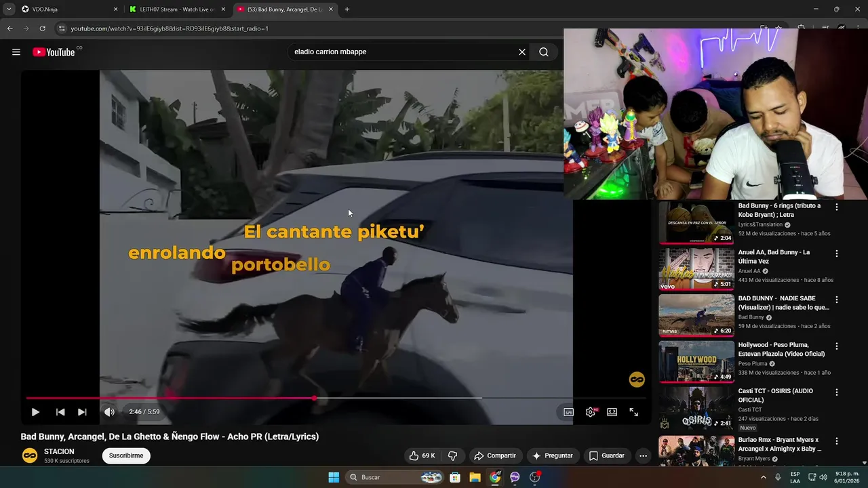Open options menu for Casti TCT OSIRIS
The width and height of the screenshot is (868, 488).
tap(837, 392)
